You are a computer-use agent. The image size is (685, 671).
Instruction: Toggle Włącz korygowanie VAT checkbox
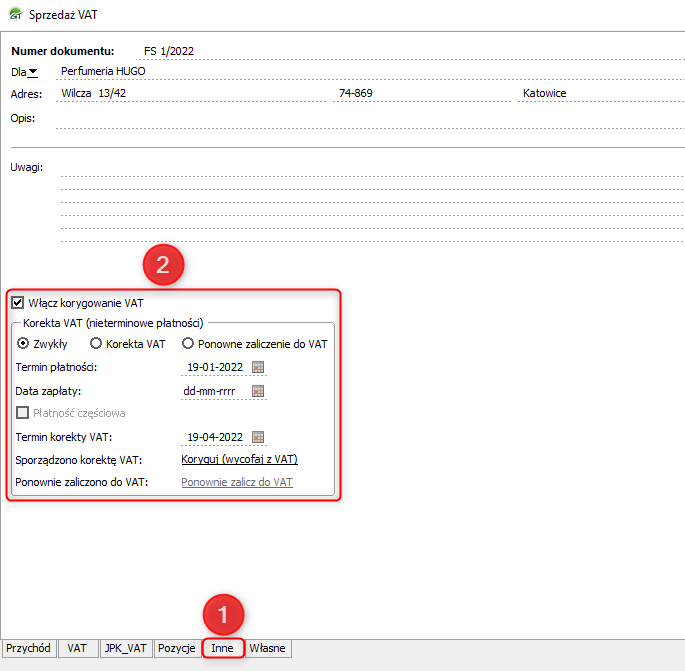click(x=17, y=302)
